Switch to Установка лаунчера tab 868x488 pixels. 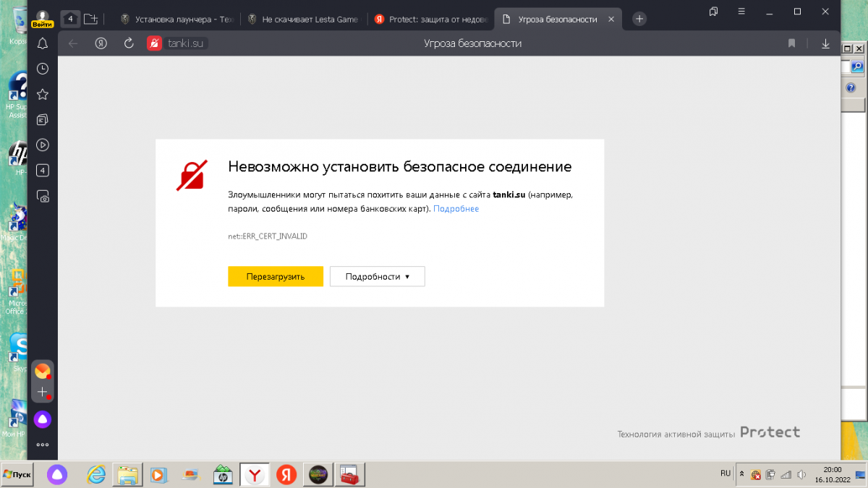coord(176,20)
